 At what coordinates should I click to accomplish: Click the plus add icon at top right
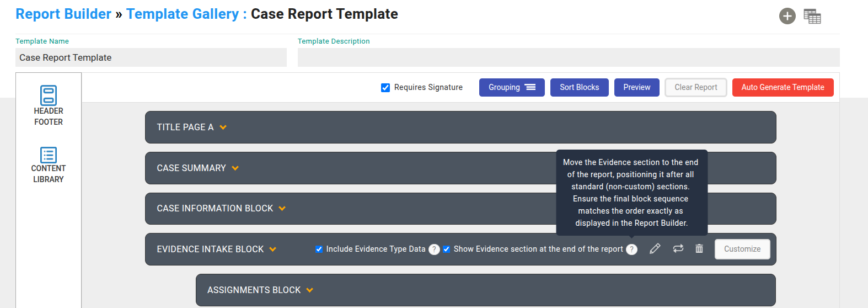click(787, 17)
